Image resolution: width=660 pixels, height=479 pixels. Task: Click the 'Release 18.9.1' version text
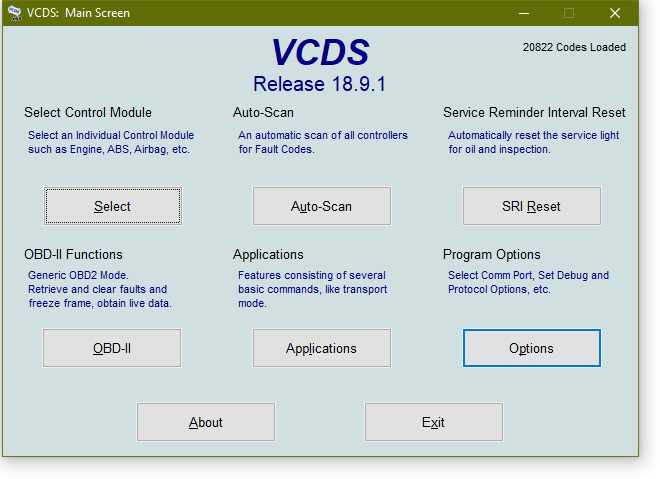[x=319, y=84]
